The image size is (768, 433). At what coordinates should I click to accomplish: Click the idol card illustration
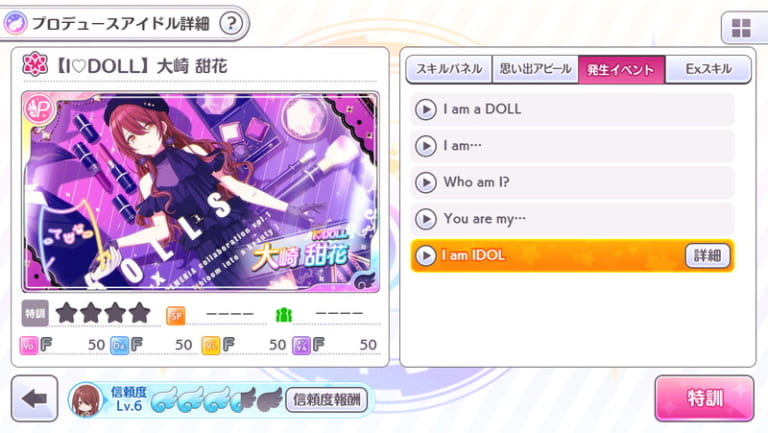[x=200, y=192]
